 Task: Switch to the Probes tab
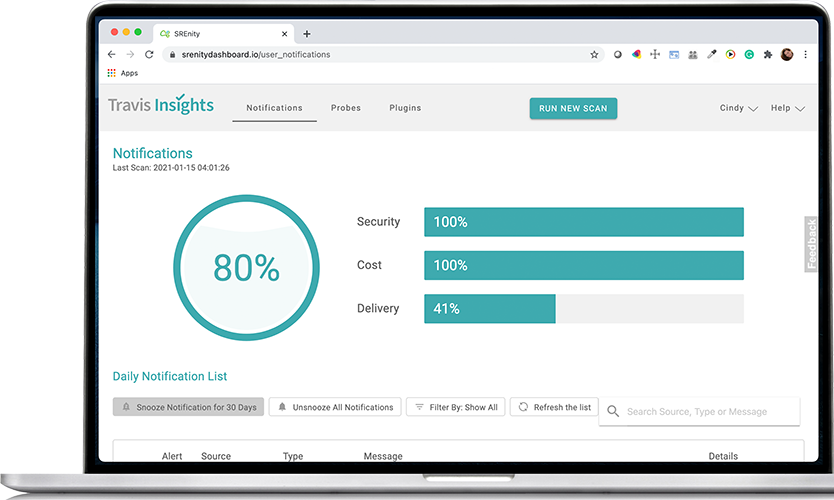[x=346, y=108]
